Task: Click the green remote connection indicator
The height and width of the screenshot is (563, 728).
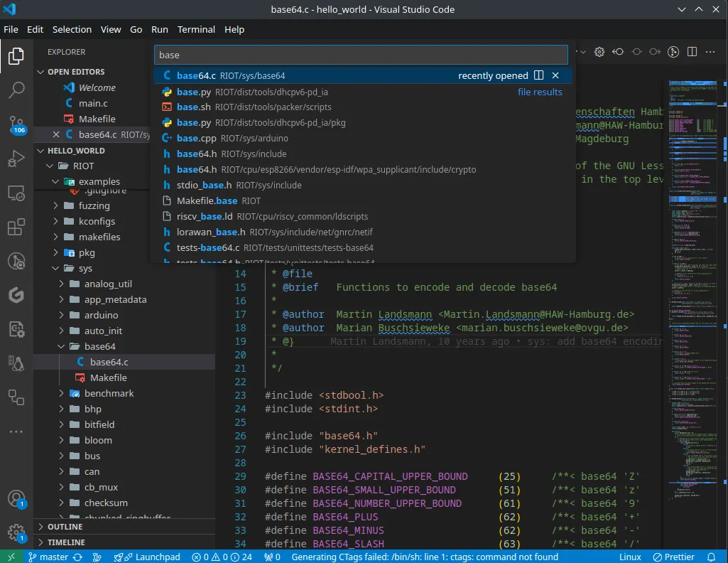Action: (10, 557)
